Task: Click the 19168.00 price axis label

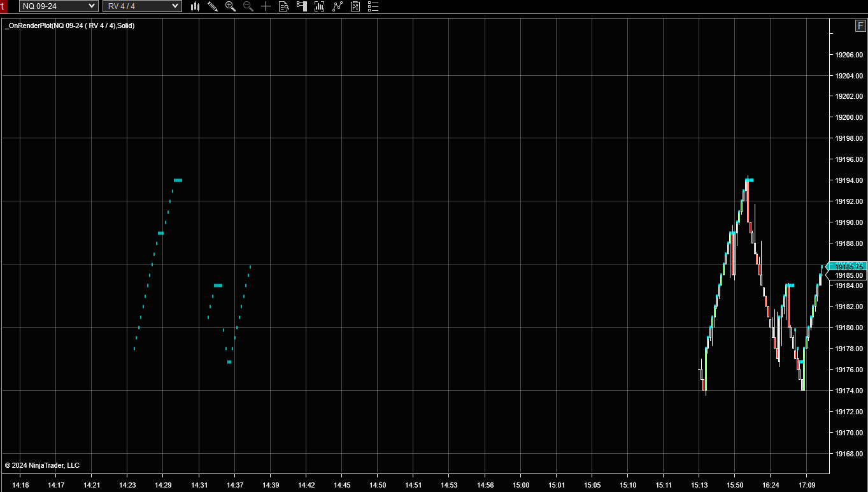Action: click(x=849, y=454)
